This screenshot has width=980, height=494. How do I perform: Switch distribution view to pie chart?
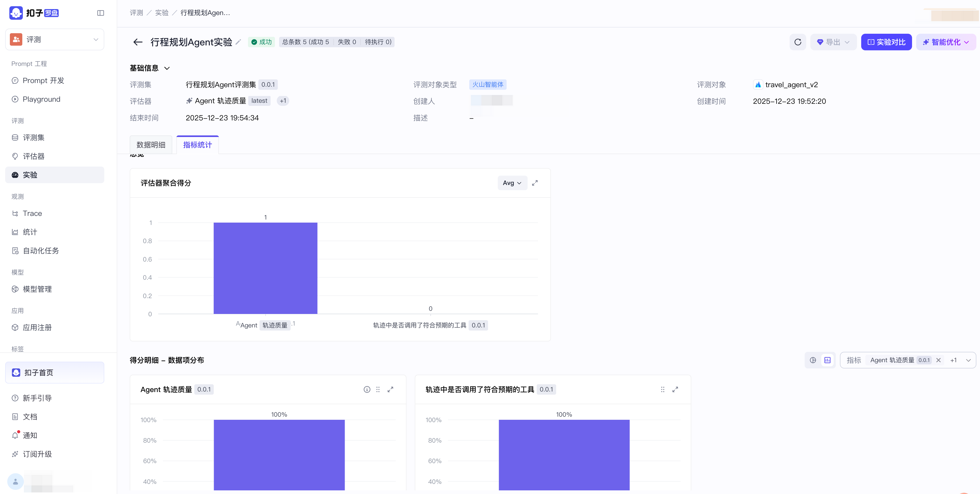pyautogui.click(x=813, y=360)
